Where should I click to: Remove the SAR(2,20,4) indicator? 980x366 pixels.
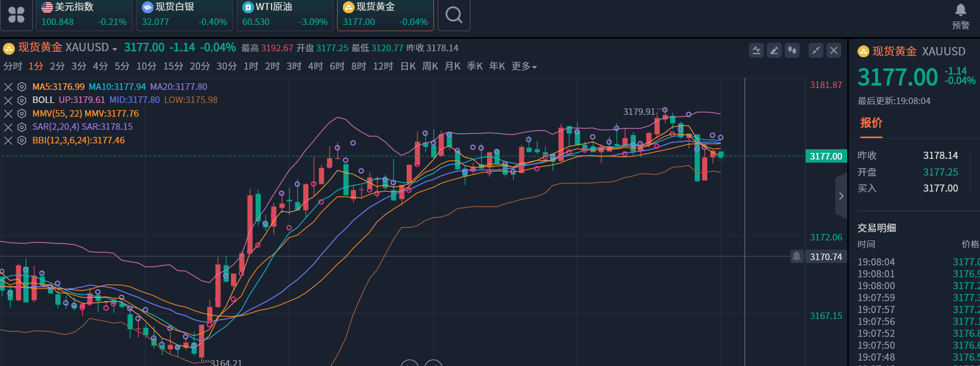[8, 127]
